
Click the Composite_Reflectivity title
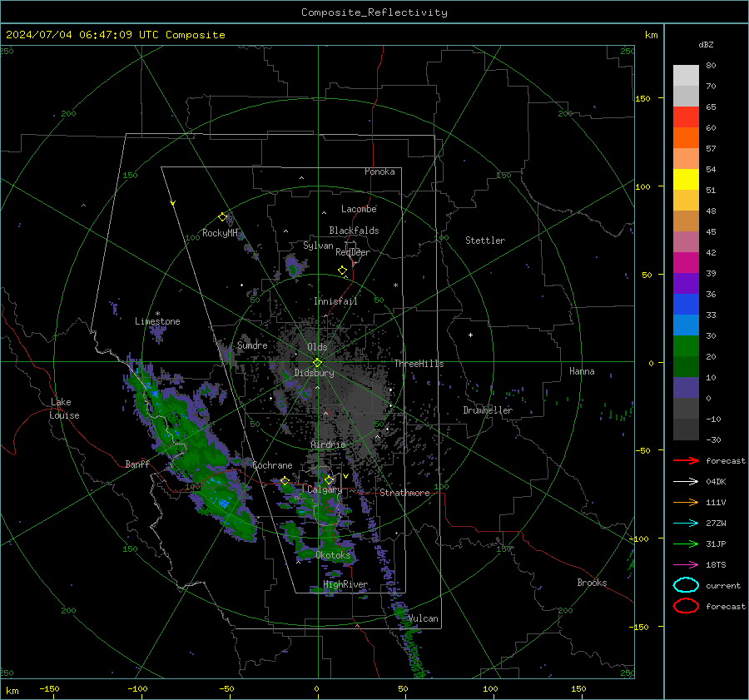coord(374,12)
